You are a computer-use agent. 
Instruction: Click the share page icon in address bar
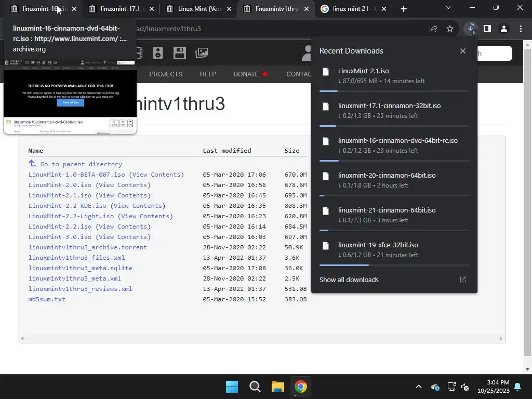433,29
